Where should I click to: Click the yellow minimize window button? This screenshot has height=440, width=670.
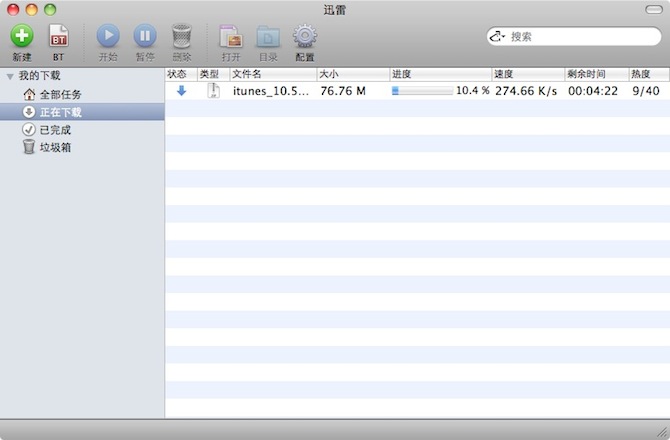point(32,9)
